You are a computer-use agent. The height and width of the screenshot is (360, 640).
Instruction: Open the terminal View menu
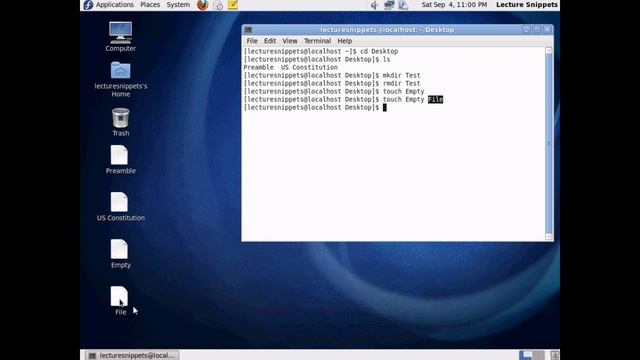[x=290, y=41]
